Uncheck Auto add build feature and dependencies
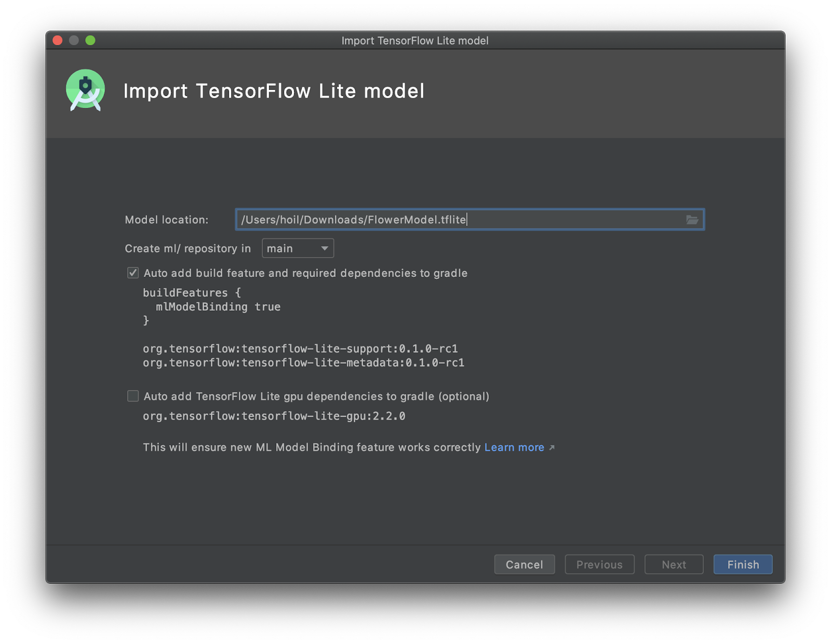Viewport: 831px width, 644px height. 133,273
